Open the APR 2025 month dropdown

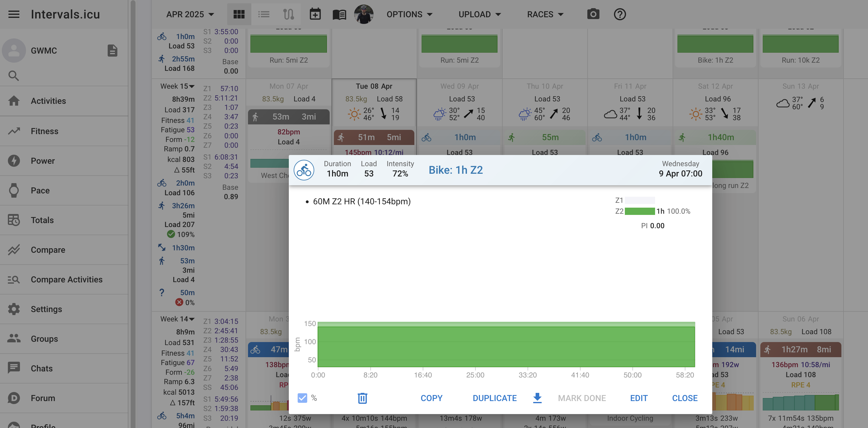pyautogui.click(x=190, y=14)
